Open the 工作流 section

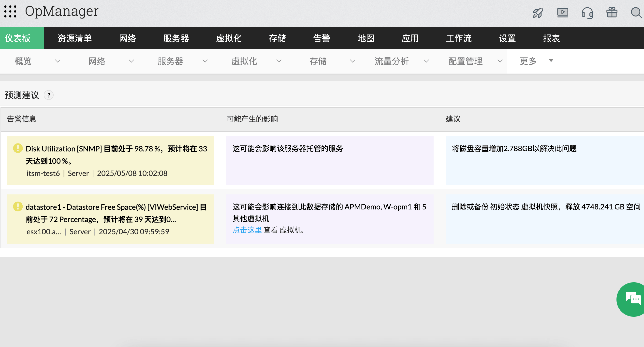(459, 38)
